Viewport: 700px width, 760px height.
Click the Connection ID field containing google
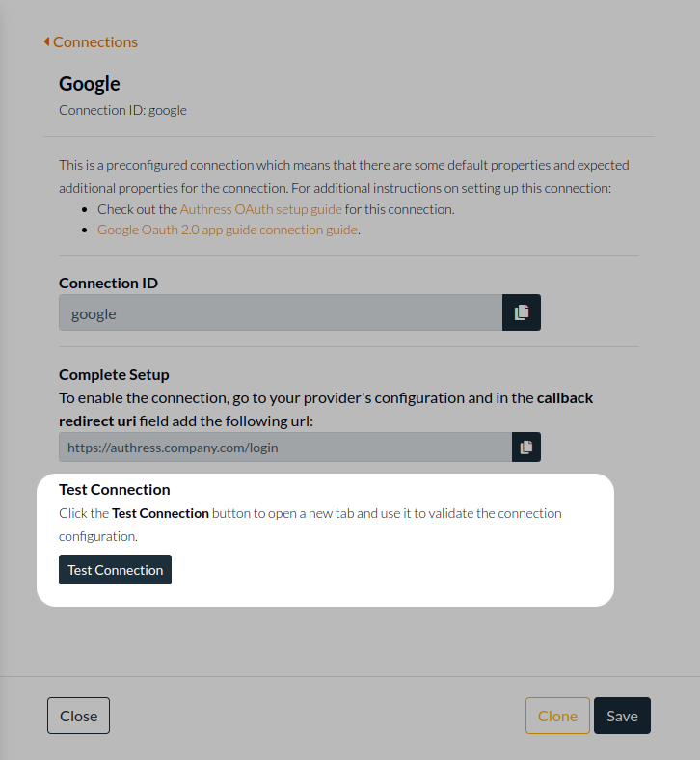tap(280, 312)
